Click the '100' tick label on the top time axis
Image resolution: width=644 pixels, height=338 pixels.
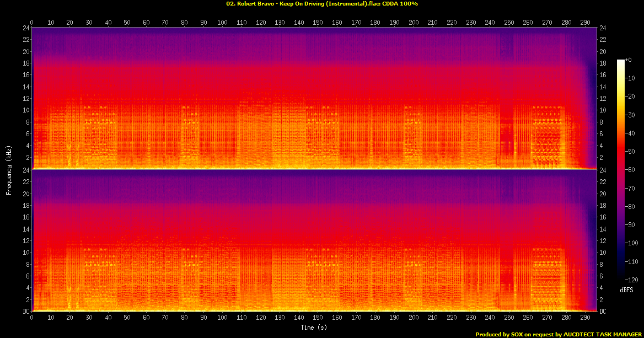click(x=223, y=23)
